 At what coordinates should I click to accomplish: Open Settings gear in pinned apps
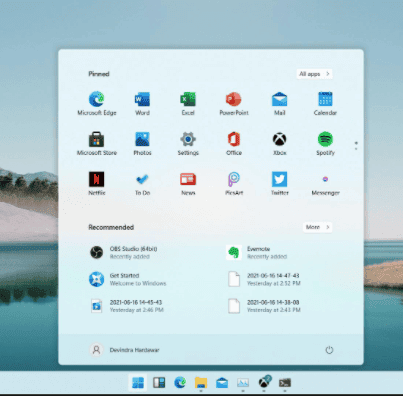(188, 143)
